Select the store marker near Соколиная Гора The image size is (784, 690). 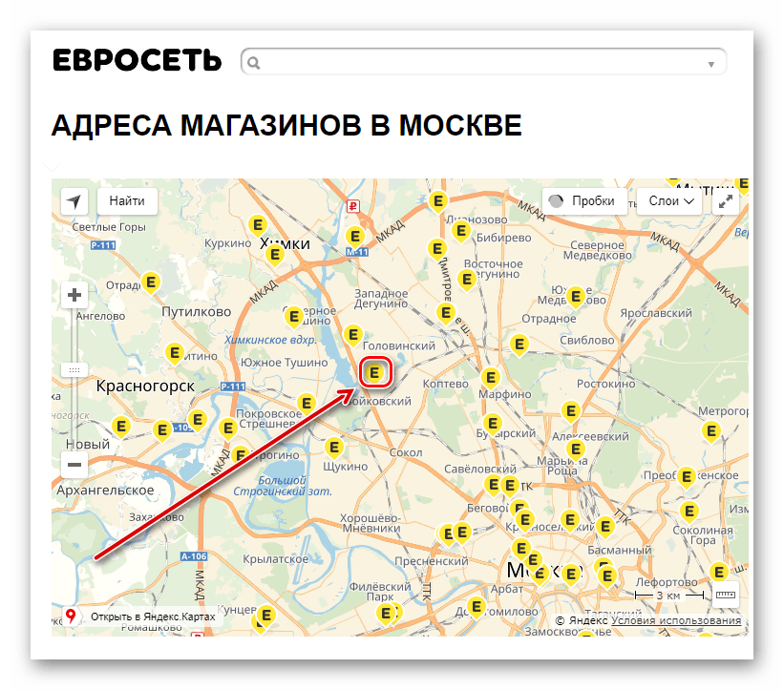pos(689,512)
